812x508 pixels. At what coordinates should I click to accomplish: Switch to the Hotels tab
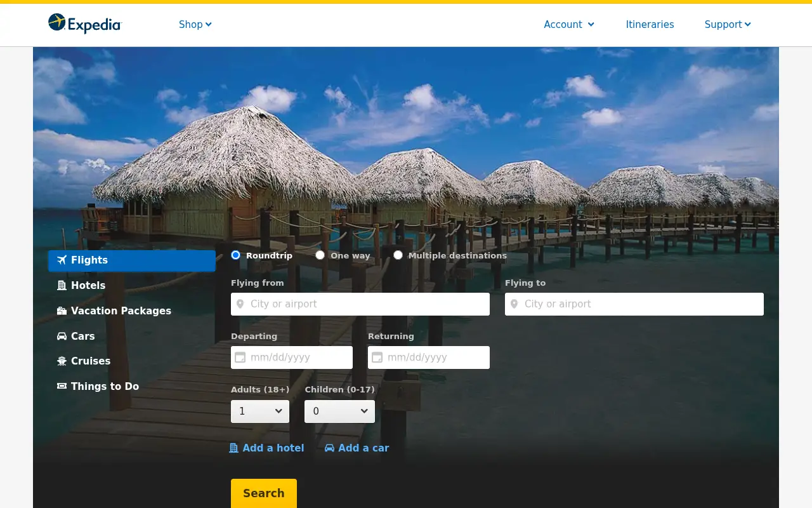pyautogui.click(x=132, y=286)
